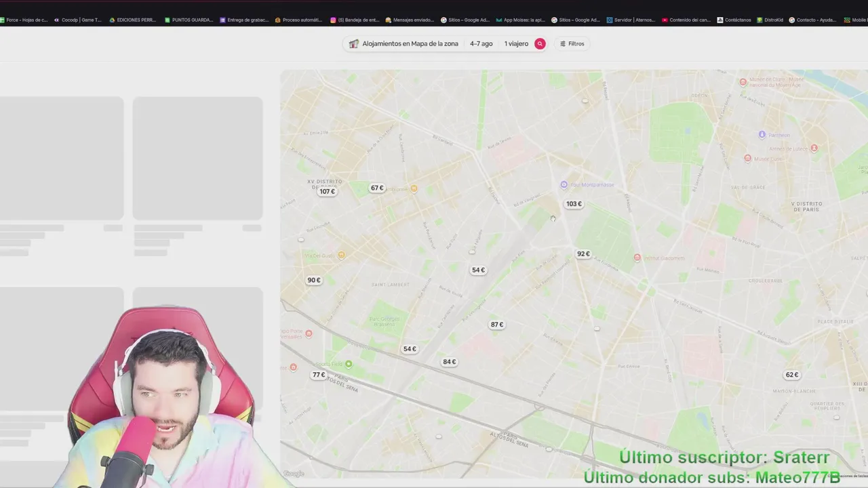868x488 pixels.
Task: Select the 84 € map price marker
Action: tap(449, 362)
